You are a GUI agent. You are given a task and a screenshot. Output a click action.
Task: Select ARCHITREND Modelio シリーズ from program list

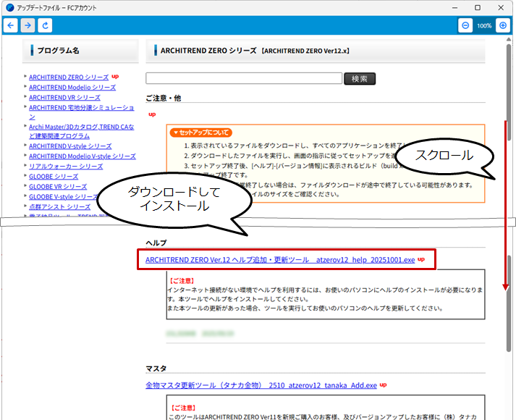72,87
